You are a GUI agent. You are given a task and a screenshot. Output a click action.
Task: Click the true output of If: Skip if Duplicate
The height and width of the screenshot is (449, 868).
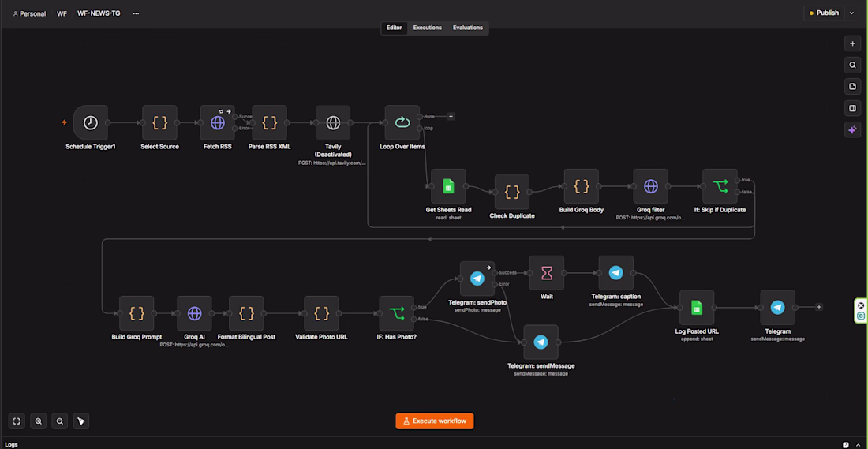(738, 181)
